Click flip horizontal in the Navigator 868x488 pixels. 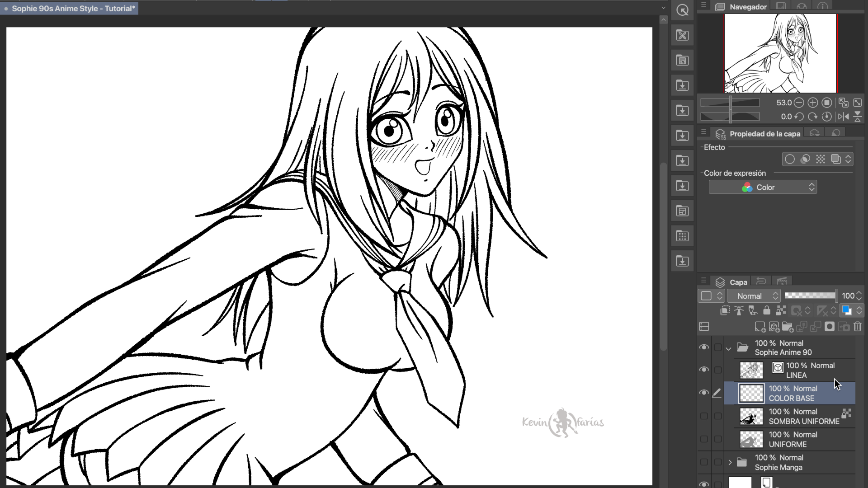[x=843, y=117]
